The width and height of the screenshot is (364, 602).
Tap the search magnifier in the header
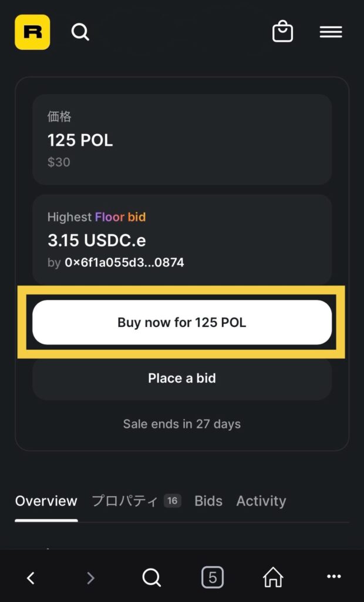coord(80,32)
